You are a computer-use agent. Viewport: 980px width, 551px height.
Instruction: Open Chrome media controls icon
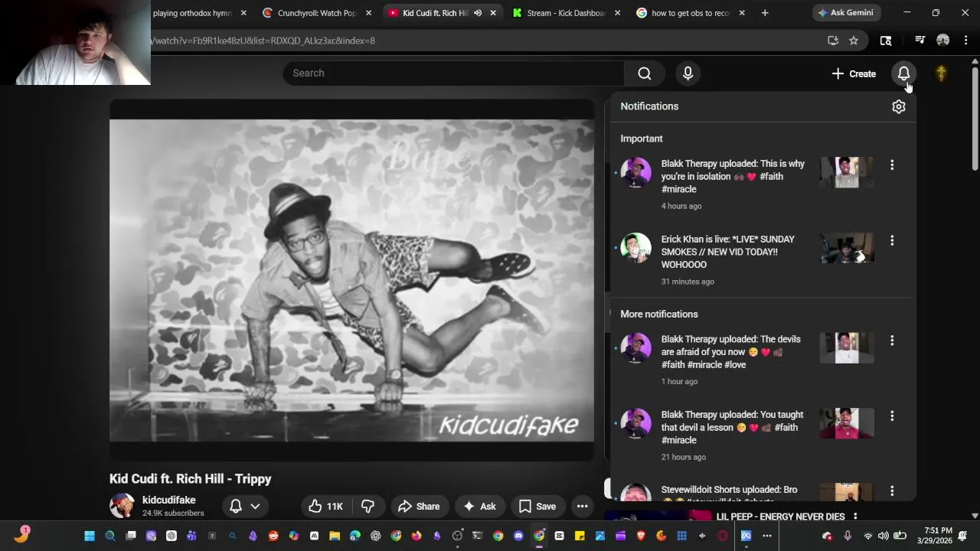click(x=920, y=41)
